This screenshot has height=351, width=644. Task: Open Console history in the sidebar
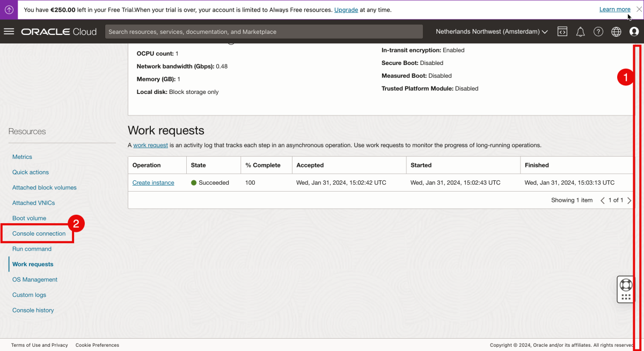[x=33, y=310]
